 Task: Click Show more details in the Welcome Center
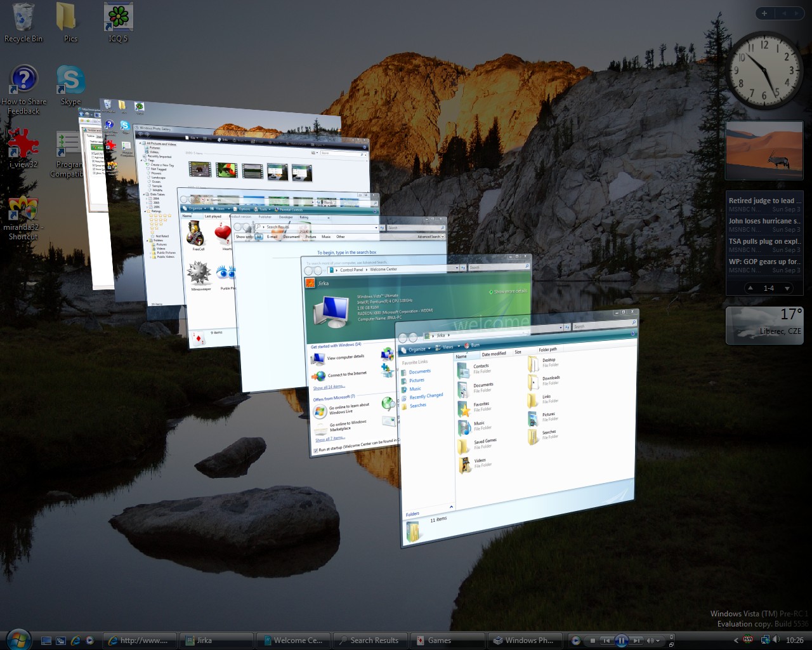[x=509, y=291]
